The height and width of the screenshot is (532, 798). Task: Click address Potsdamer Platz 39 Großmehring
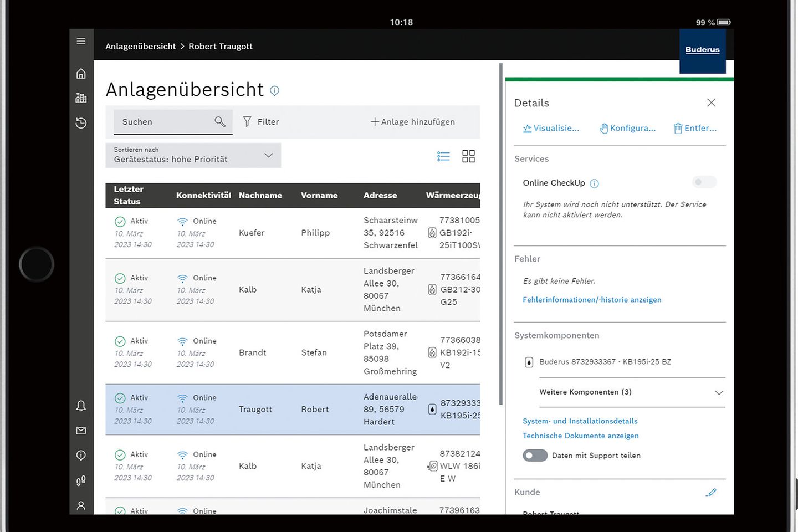pos(390,352)
